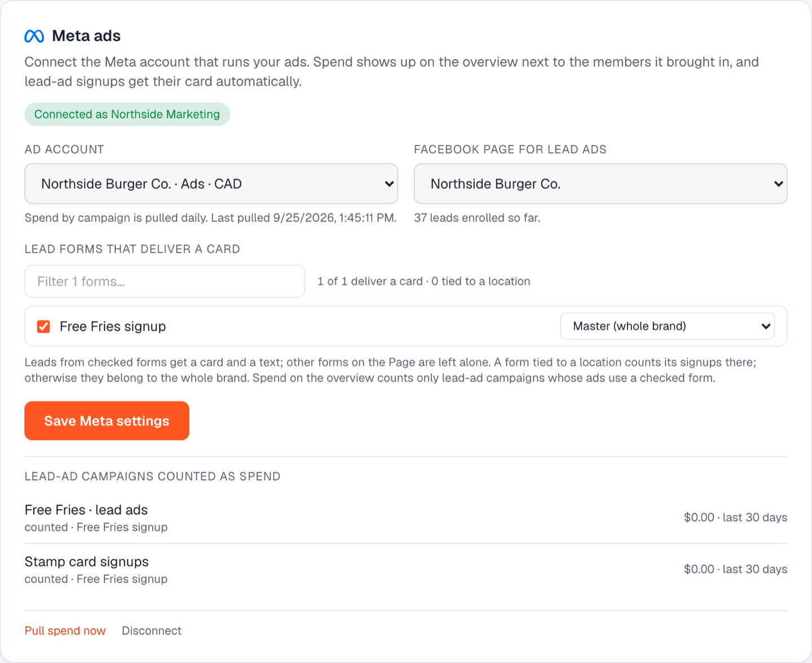Open the Facebook Page for lead ads dropdown
812x663 pixels.
click(x=601, y=184)
